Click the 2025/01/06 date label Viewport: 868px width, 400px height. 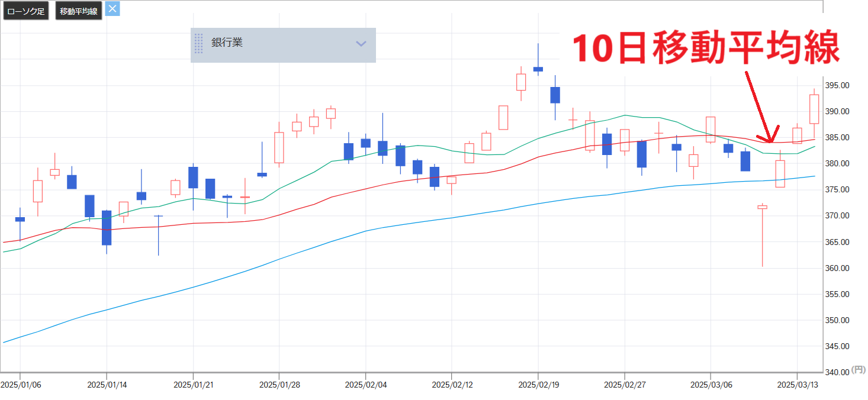pos(20,385)
